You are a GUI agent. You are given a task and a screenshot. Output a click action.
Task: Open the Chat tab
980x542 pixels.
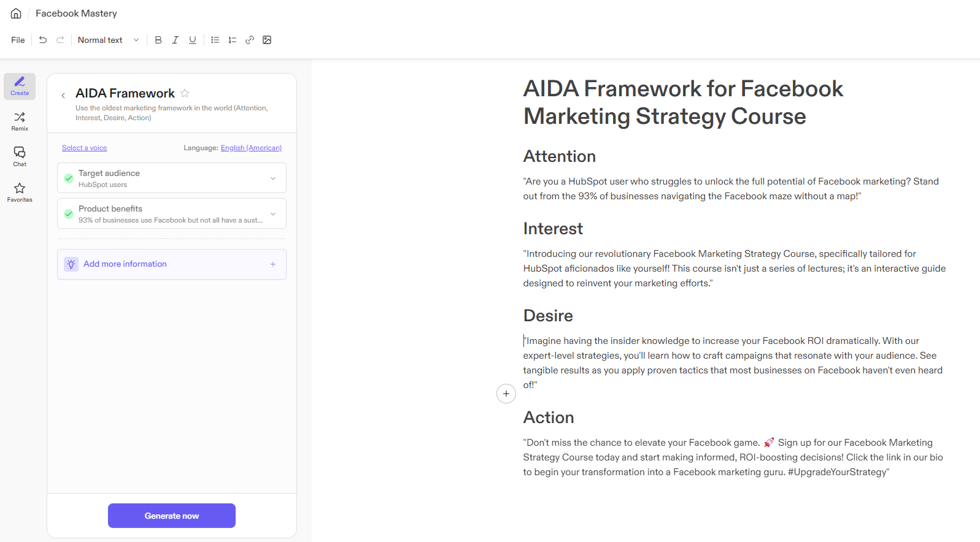point(20,157)
